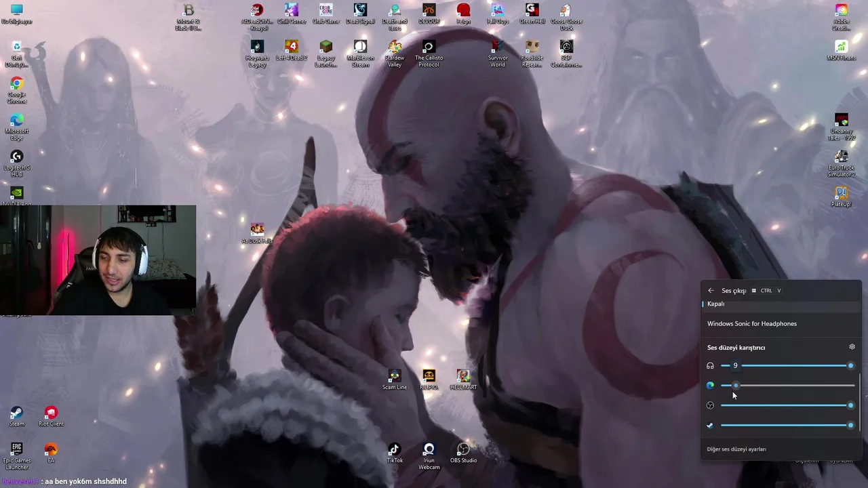Select the Marbles on Stream icon

click(x=360, y=54)
